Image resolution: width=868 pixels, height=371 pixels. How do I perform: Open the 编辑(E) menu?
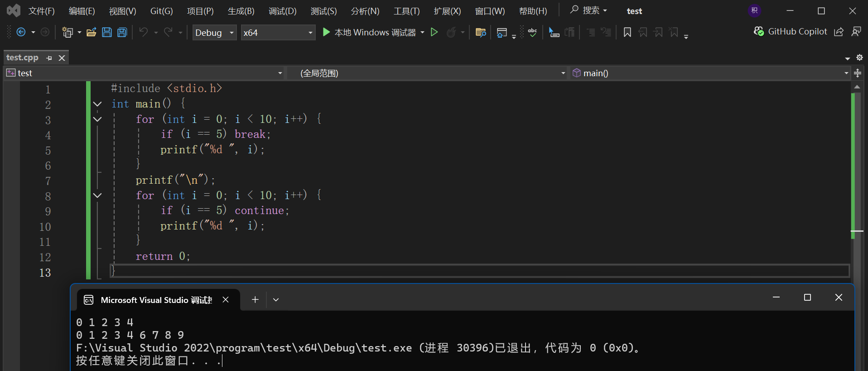(82, 11)
